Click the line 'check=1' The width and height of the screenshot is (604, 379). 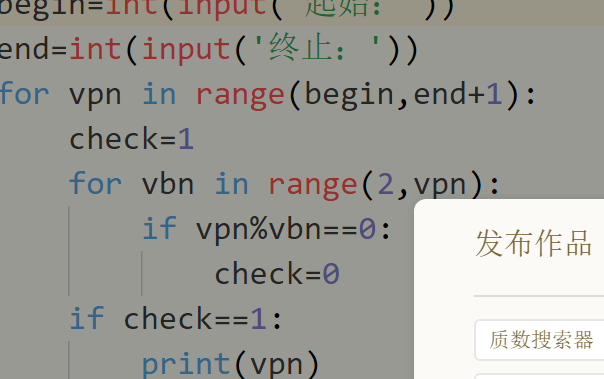pyautogui.click(x=131, y=139)
